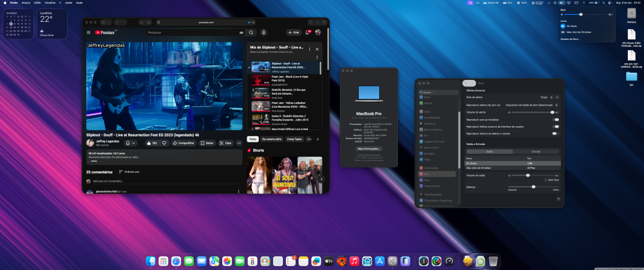Show Safari tab overview
Image resolution: width=644 pixels, height=270 pixels.
point(324,22)
